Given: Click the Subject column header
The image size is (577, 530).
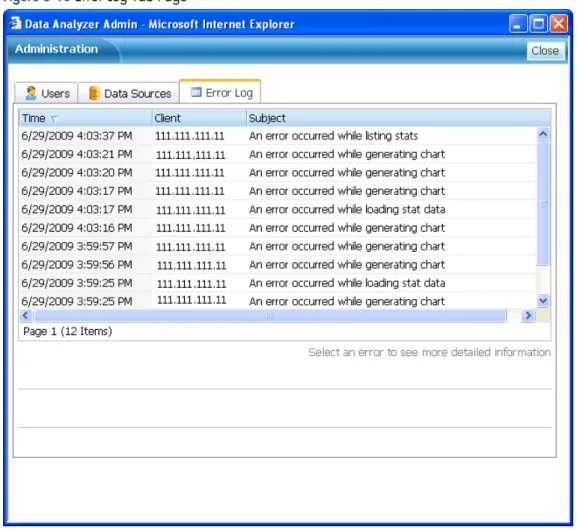Looking at the screenshot, I should (399, 118).
